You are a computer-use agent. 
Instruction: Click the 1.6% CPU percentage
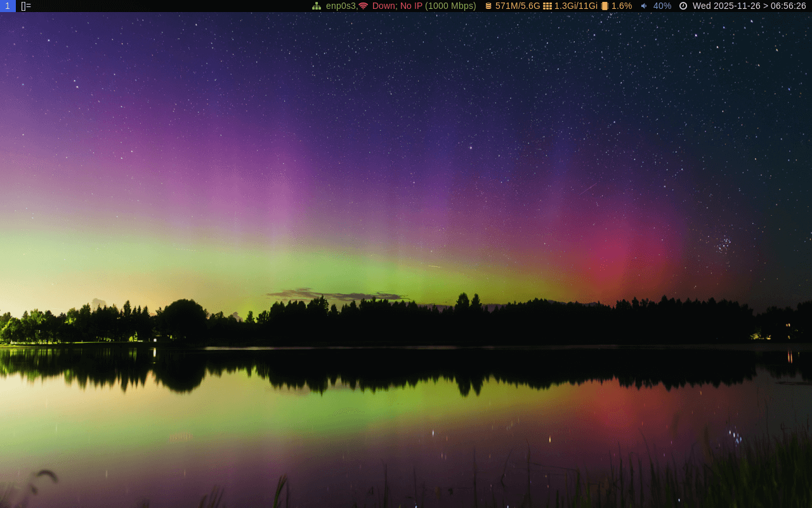pyautogui.click(x=622, y=6)
